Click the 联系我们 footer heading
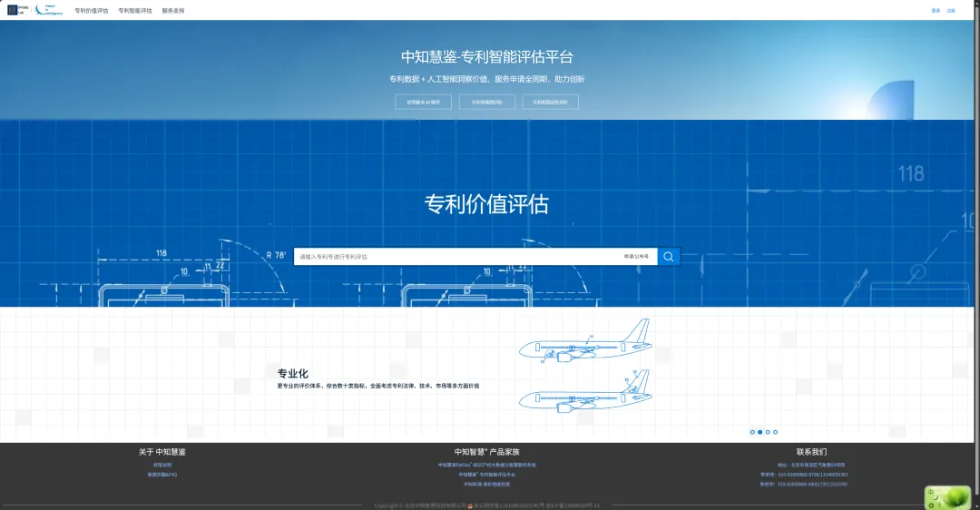 point(811,452)
